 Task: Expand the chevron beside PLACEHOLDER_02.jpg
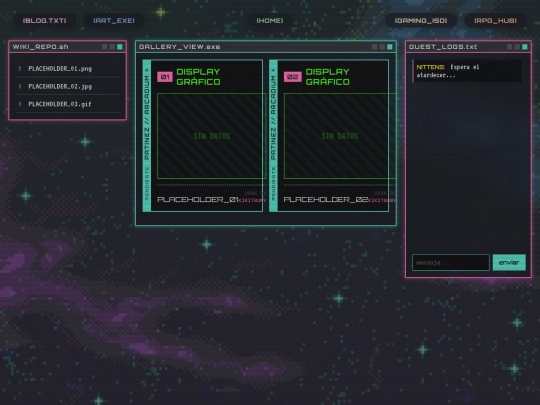(20, 86)
